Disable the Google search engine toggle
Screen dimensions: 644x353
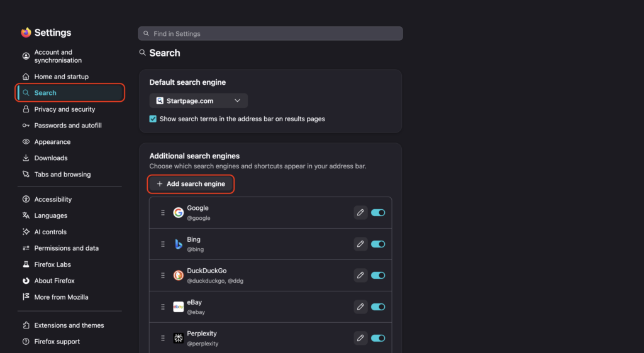(378, 212)
